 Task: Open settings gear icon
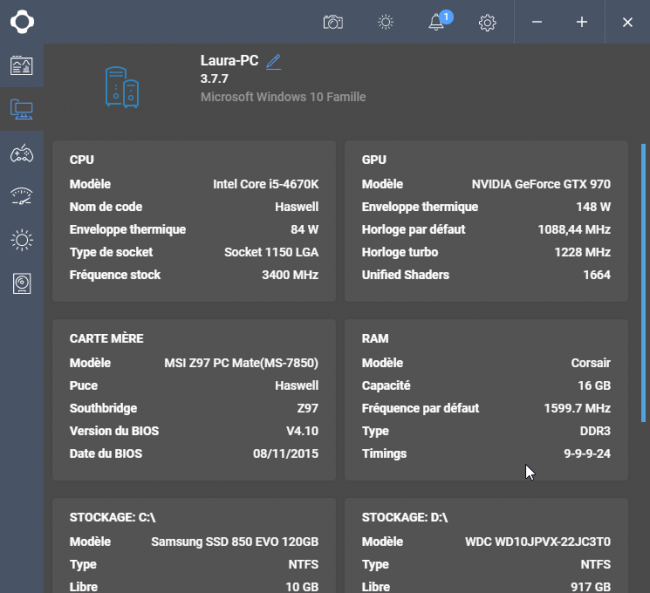[487, 22]
